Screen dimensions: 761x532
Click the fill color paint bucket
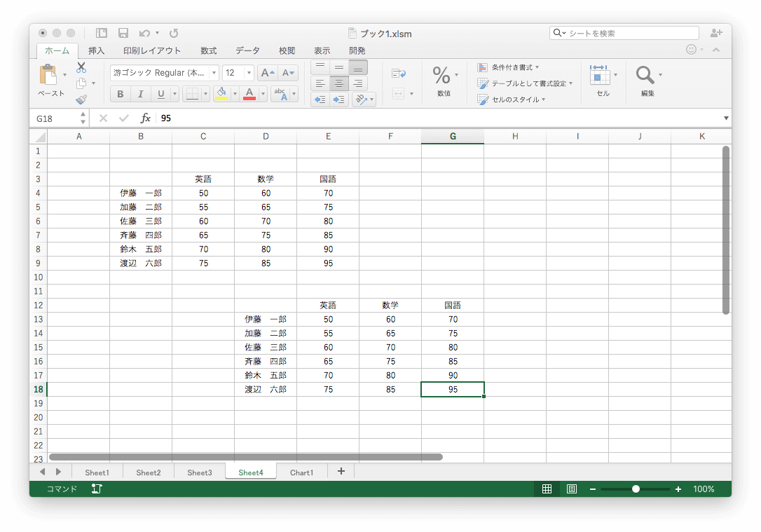[x=221, y=94]
